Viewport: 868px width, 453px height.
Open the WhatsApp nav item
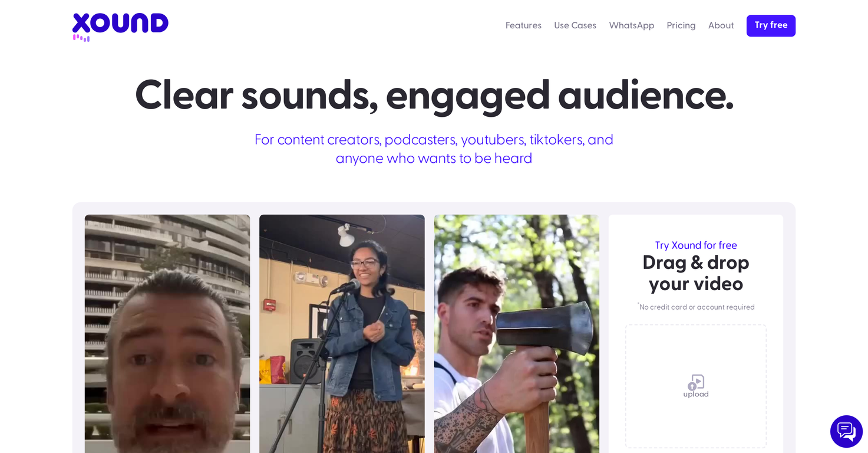click(x=631, y=25)
